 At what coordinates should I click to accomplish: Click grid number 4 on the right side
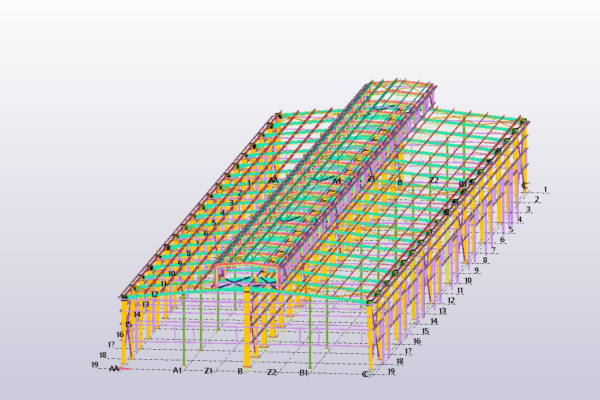click(520, 220)
